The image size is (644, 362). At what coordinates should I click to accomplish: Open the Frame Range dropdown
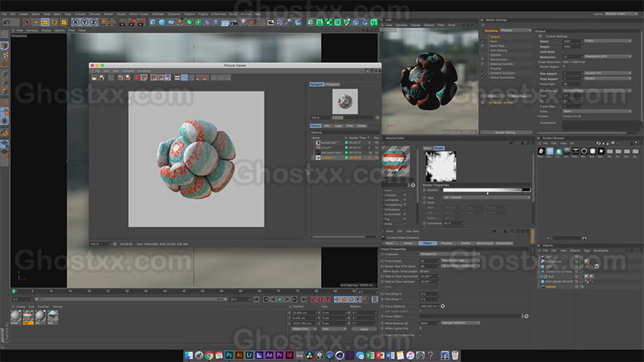point(596,90)
